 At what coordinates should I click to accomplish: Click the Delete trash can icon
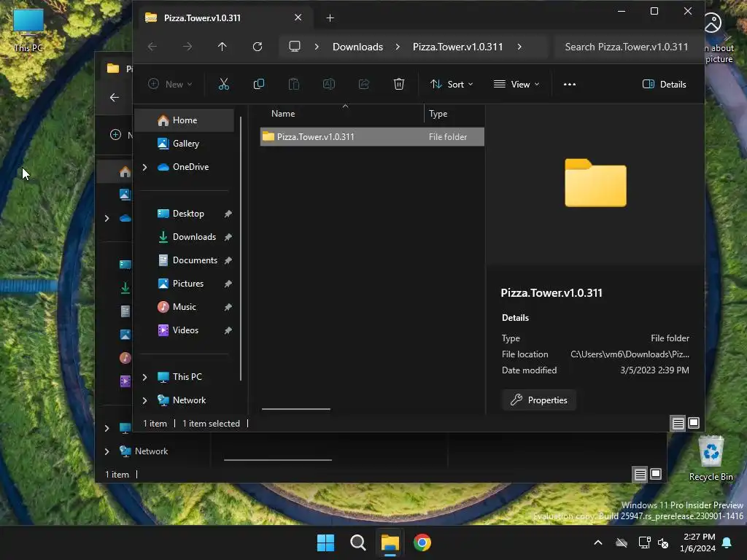click(x=399, y=85)
